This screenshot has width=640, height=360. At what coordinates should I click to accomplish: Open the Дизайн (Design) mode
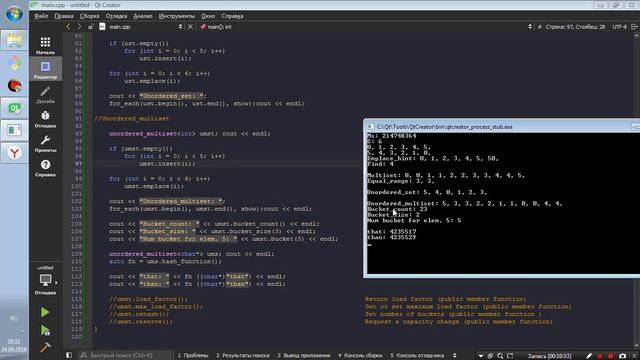coord(45,94)
